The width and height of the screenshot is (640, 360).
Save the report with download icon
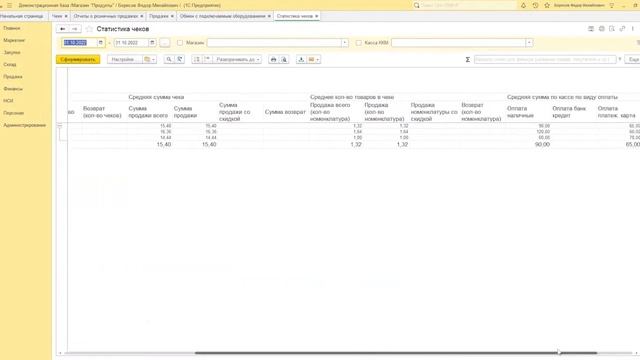[x=301, y=60]
